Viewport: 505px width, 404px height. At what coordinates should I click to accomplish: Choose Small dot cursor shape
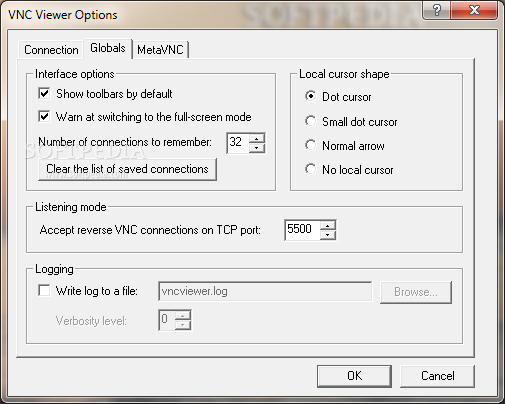click(x=310, y=121)
